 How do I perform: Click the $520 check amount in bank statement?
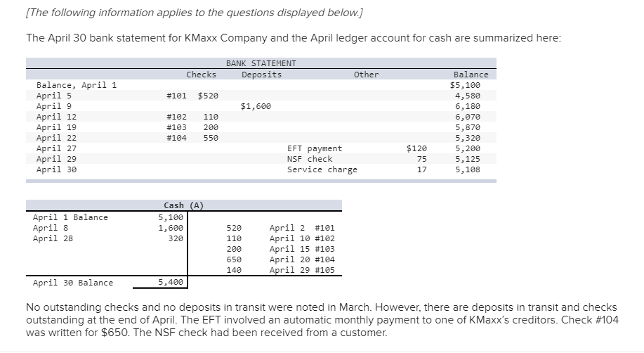pyautogui.click(x=208, y=96)
